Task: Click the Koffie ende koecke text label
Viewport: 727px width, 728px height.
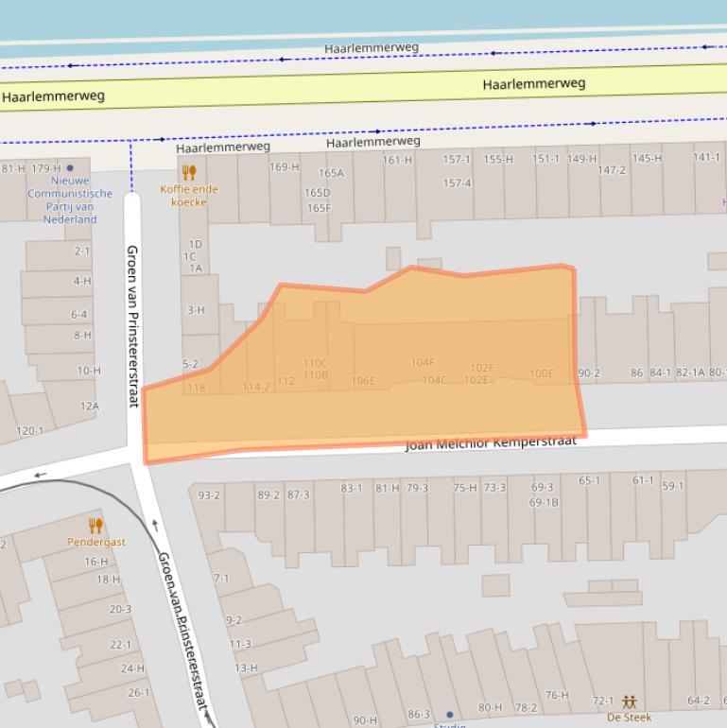Action: coord(188,196)
